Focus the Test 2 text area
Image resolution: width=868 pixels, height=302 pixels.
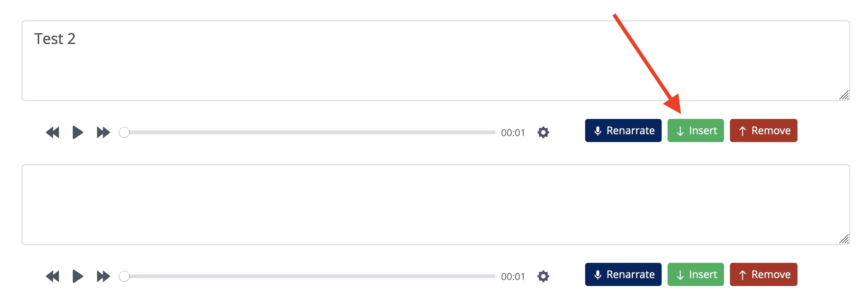click(x=436, y=61)
